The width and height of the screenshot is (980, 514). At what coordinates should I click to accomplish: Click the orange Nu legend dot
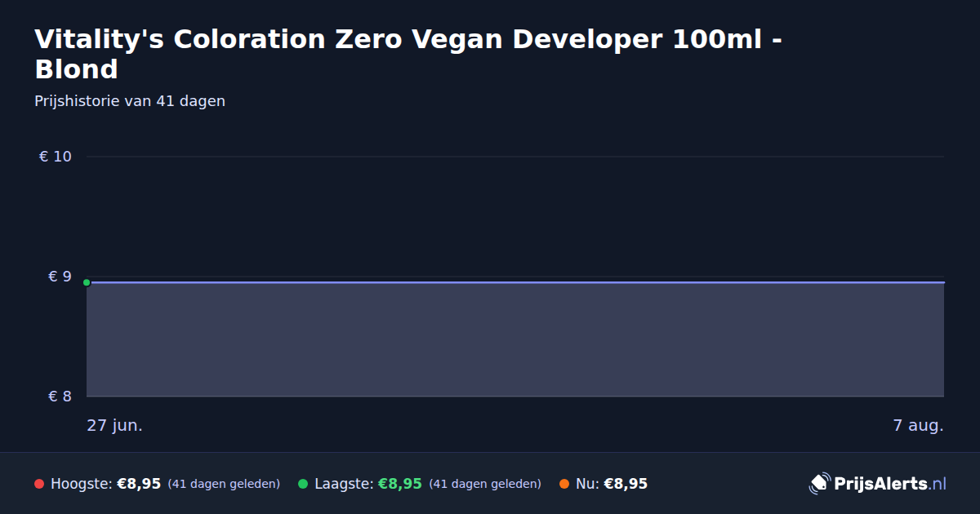click(x=564, y=484)
